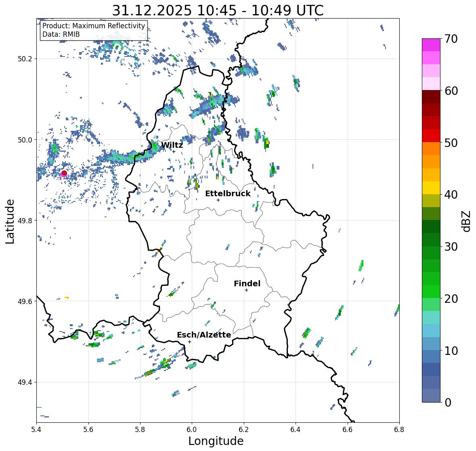Click the plus marker below Findel
This screenshot has height=451, width=476.
click(247, 290)
